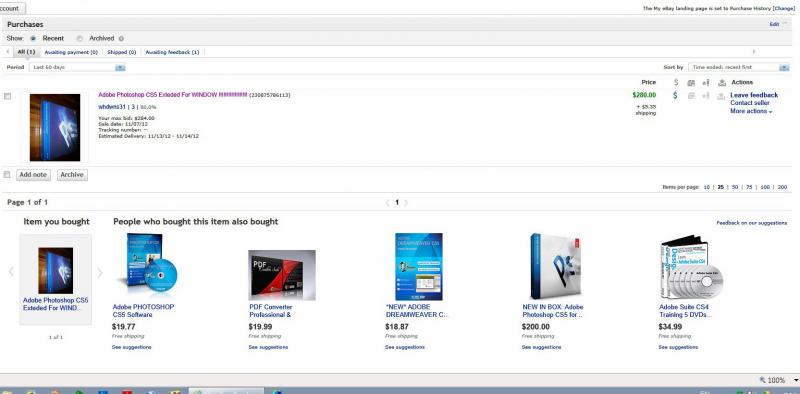Select the Recent radio button
This screenshot has width=800, height=394.
[33, 38]
